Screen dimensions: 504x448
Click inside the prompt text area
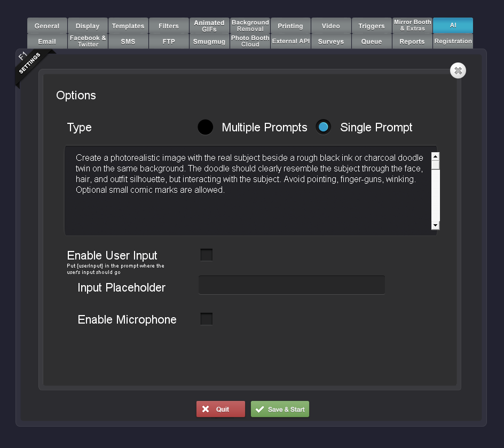coord(248,191)
